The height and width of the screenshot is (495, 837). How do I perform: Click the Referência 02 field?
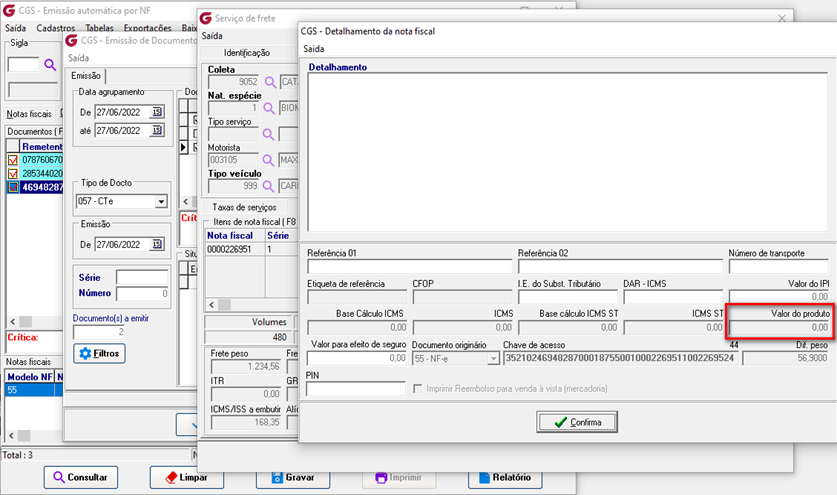click(620, 266)
